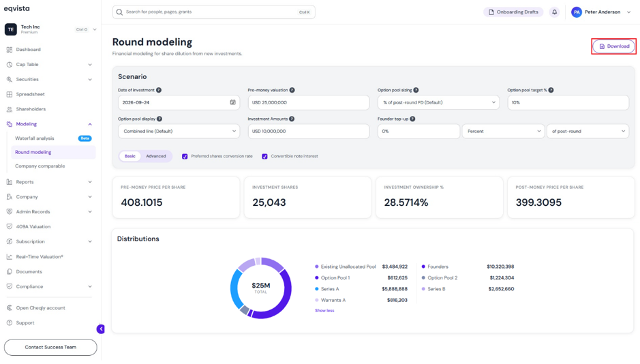
Task: Click the Open Cheqly account icon
Action: (x=10, y=307)
